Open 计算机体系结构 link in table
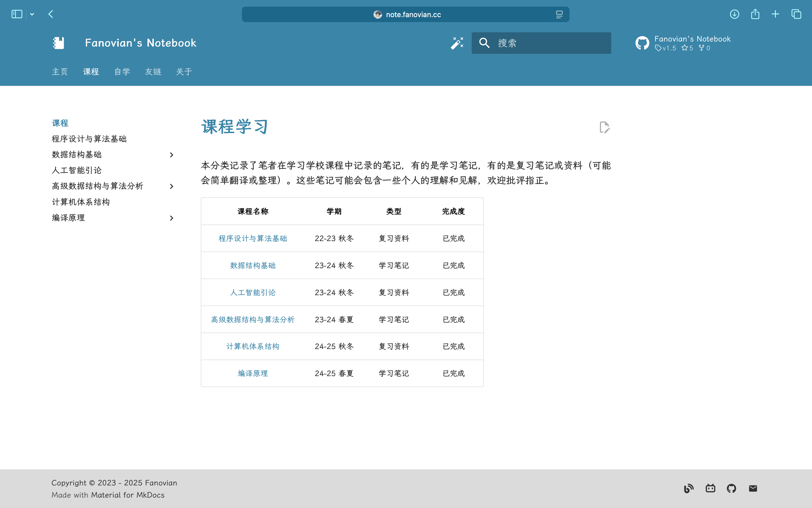 pyautogui.click(x=253, y=346)
